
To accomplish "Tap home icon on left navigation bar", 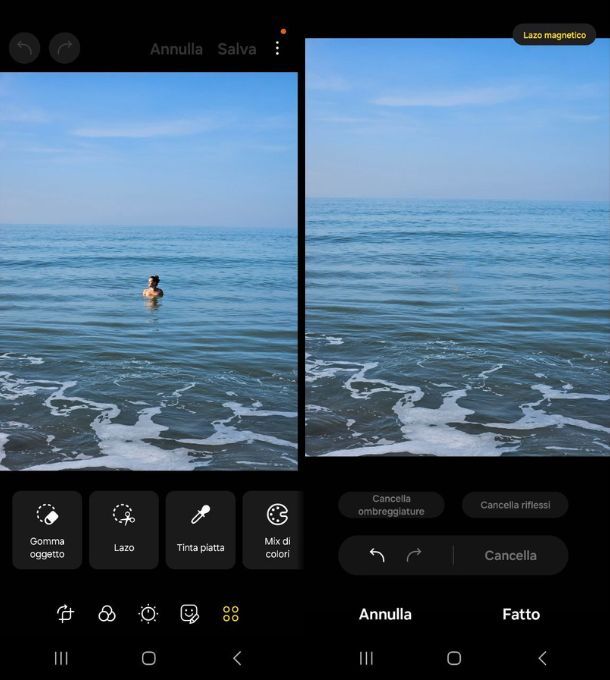I will coord(149,658).
